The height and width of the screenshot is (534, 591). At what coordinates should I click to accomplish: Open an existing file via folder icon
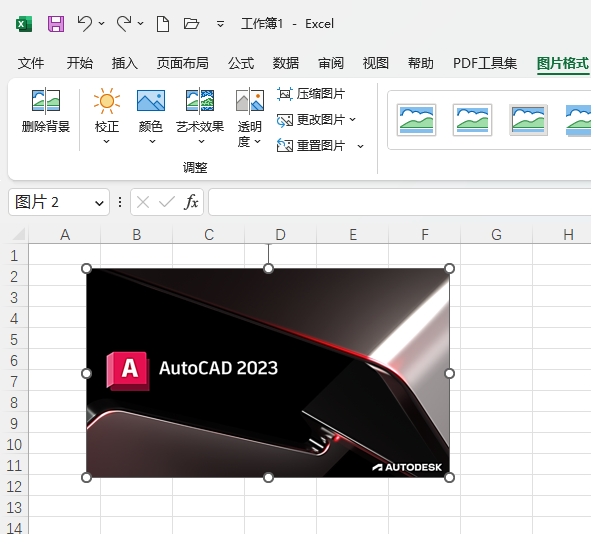(191, 24)
